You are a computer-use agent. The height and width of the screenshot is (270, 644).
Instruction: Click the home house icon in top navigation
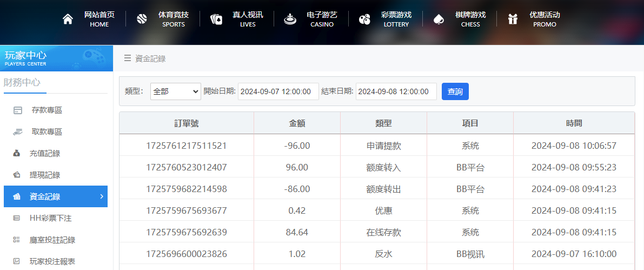tap(68, 19)
